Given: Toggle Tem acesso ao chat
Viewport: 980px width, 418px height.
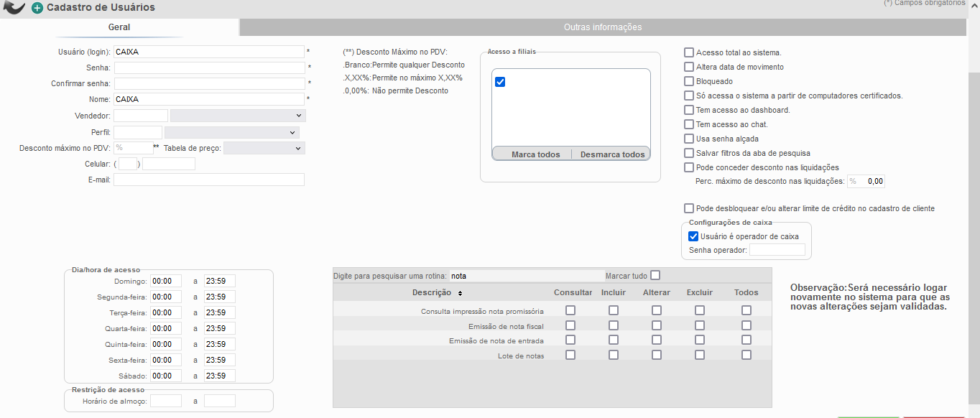Looking at the screenshot, I should [x=689, y=124].
